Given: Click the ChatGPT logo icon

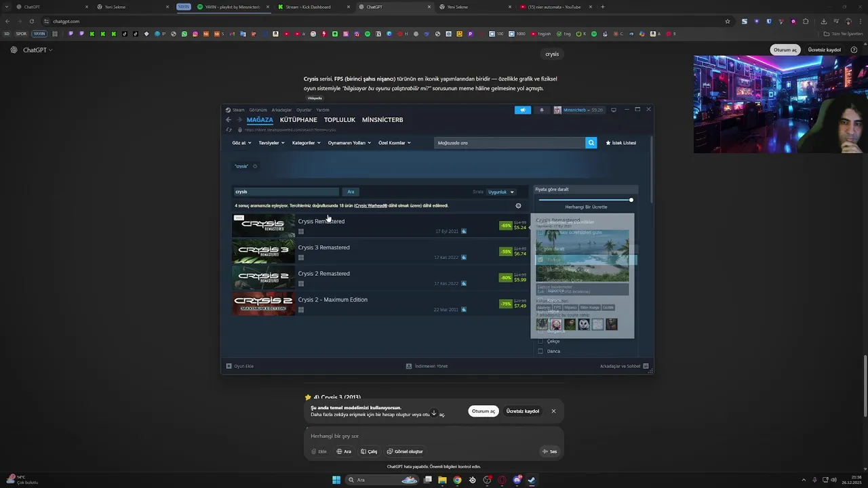Looking at the screenshot, I should (14, 49).
